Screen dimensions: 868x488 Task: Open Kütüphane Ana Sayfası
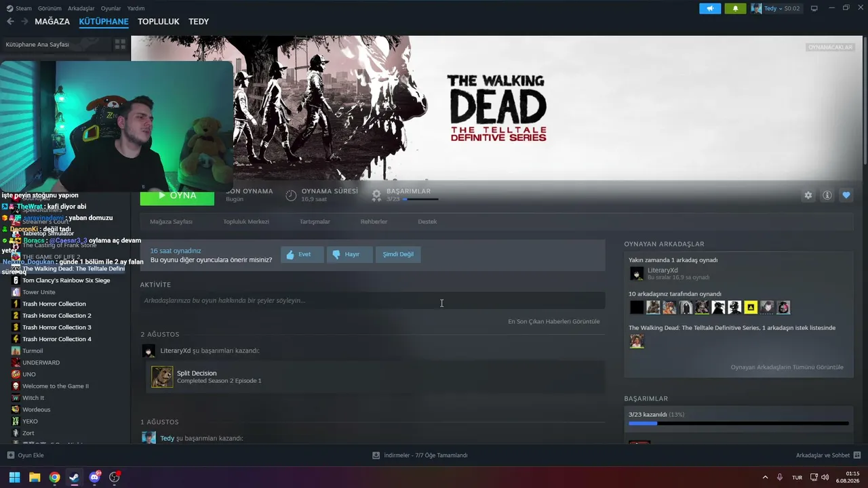(x=37, y=44)
